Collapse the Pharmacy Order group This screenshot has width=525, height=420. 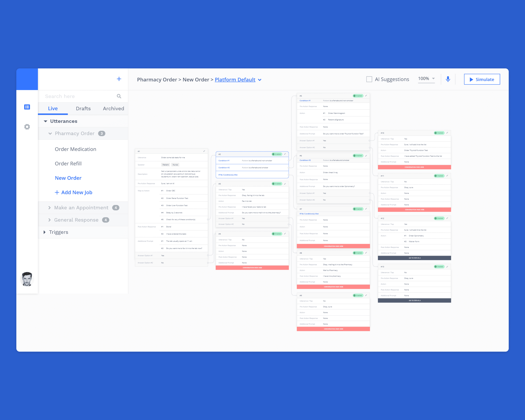(x=50, y=133)
